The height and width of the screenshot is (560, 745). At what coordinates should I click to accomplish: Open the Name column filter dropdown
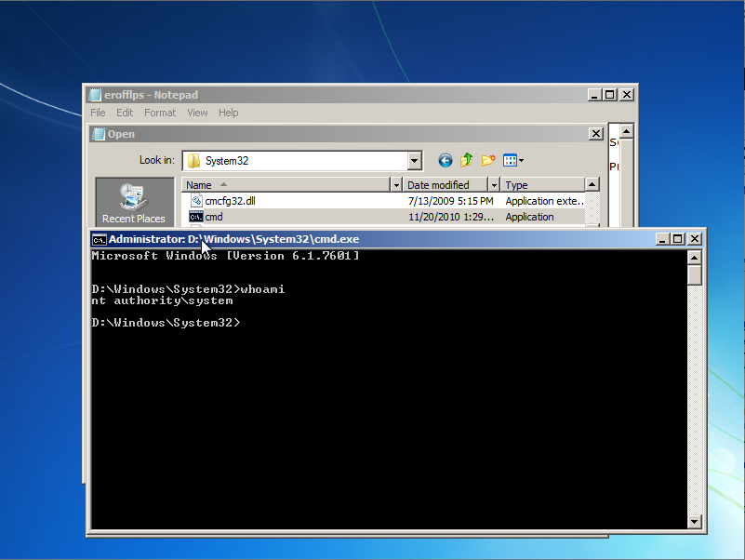(396, 185)
